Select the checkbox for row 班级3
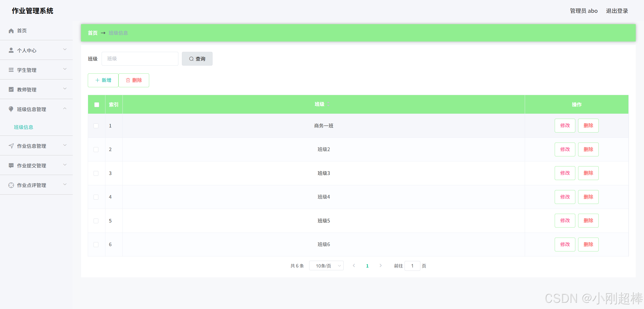The height and width of the screenshot is (309, 644). [x=96, y=173]
